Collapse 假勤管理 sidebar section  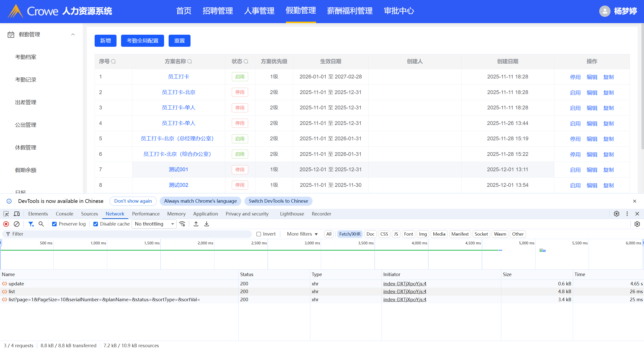[x=73, y=34]
